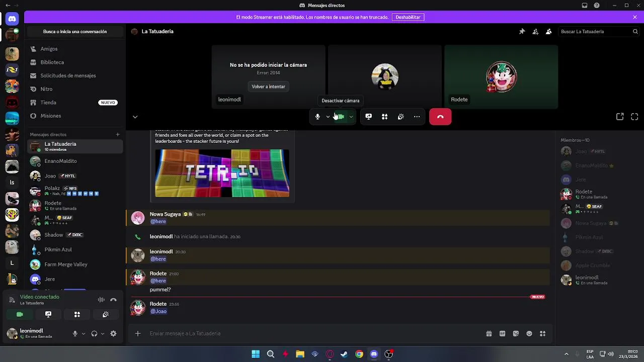Expand input device options in the user panel
Screen dimensions: 644x362
tap(84, 333)
